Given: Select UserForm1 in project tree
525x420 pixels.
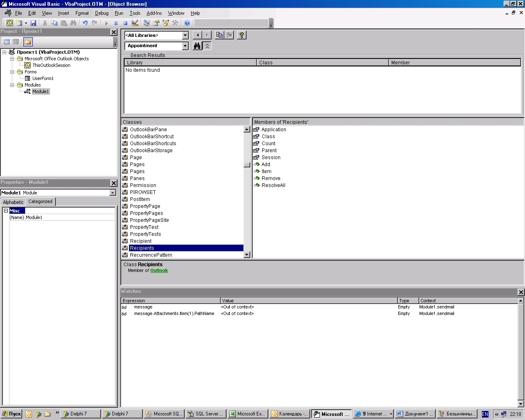Looking at the screenshot, I should point(43,78).
